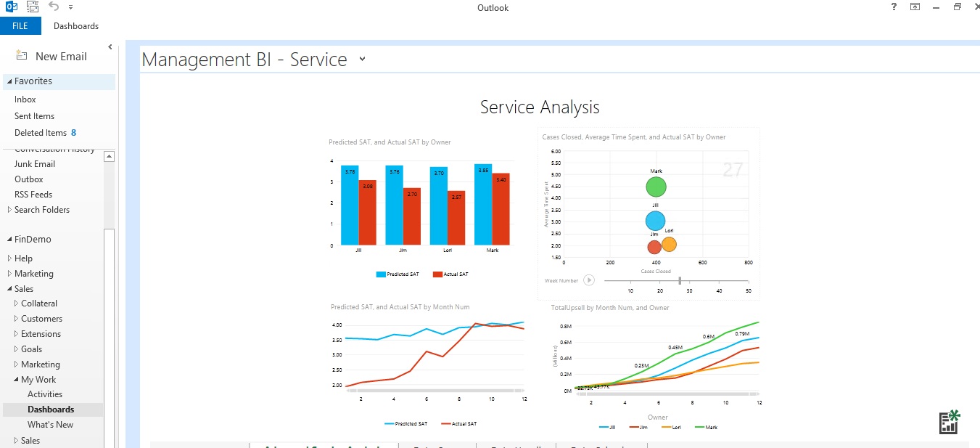Select the Dashboards ribbon tab
Screen dimensions: 980x448
76,26
